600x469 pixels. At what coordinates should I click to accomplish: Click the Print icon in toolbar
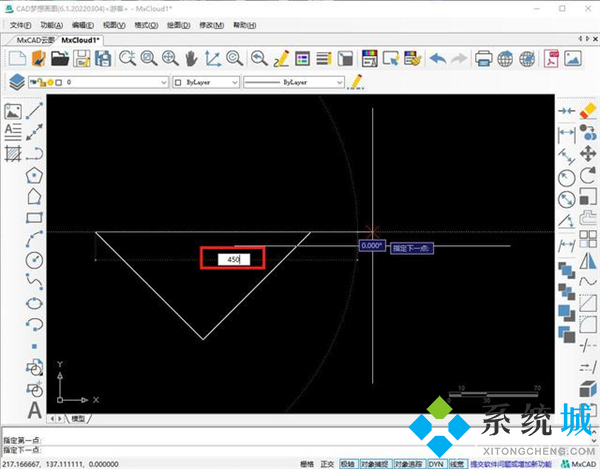(481, 58)
